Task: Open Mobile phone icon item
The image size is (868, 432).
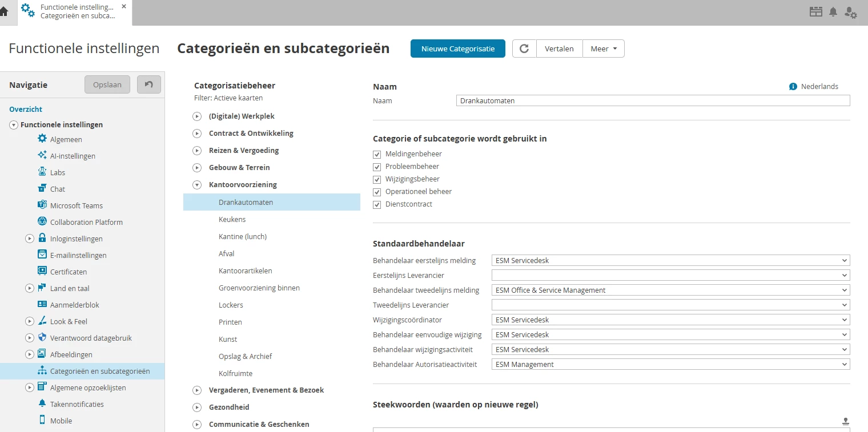Action: pos(42,420)
